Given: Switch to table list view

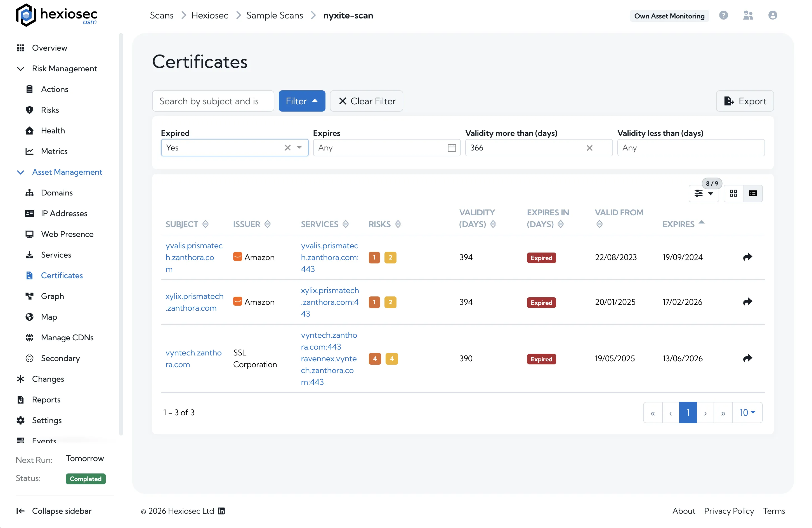Looking at the screenshot, I should pos(753,194).
